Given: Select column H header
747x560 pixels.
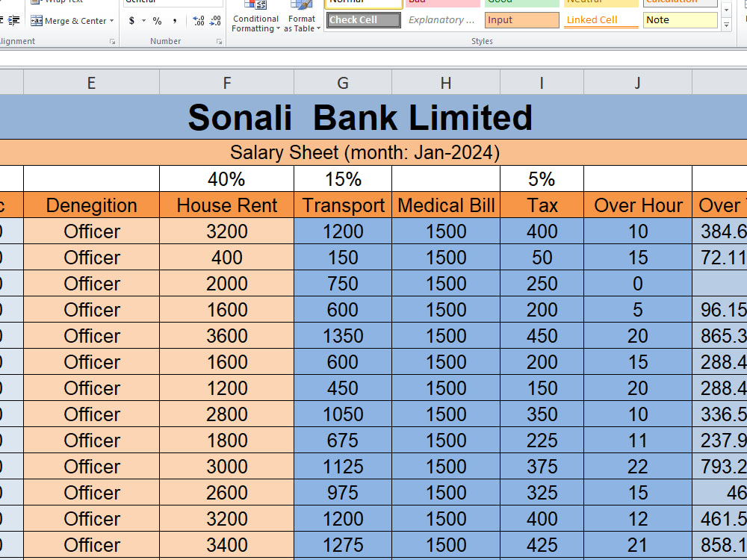Looking at the screenshot, I should click(x=446, y=82).
